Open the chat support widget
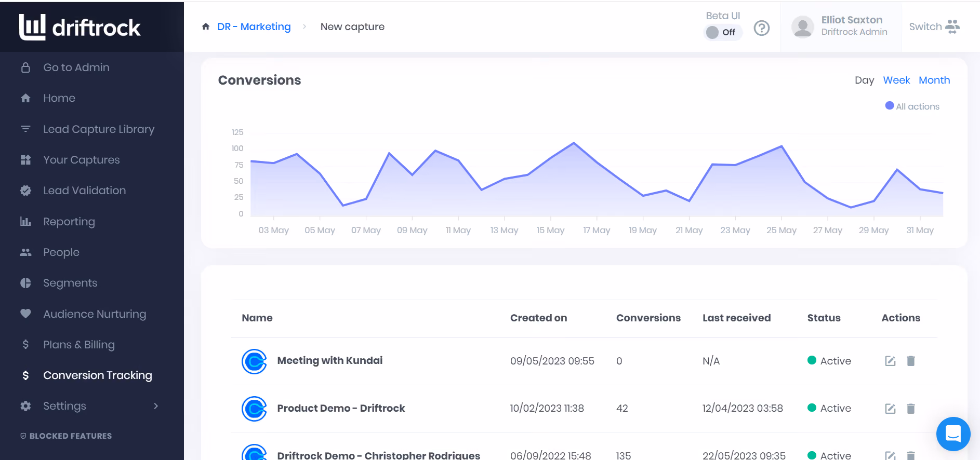The width and height of the screenshot is (980, 460). [953, 434]
